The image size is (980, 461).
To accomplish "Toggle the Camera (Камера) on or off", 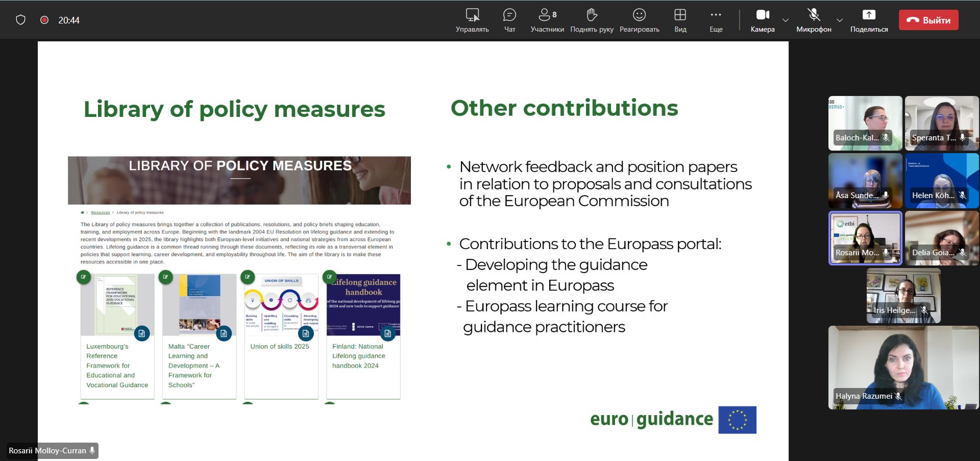I will [x=763, y=20].
